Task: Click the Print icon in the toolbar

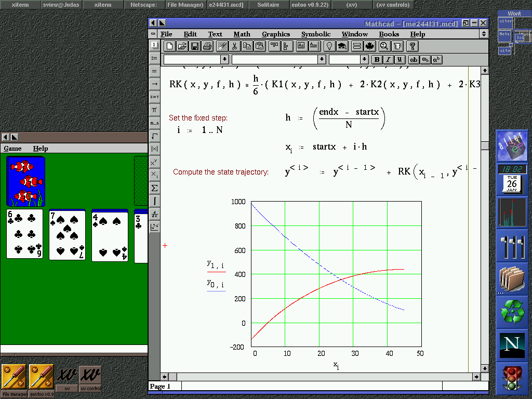Action: (207, 46)
